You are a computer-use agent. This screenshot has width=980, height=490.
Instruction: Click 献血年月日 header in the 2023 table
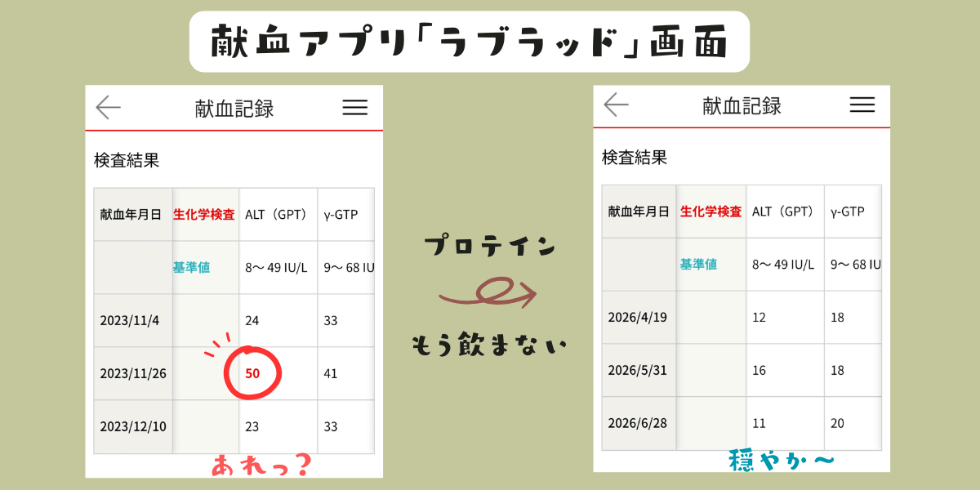click(131, 215)
